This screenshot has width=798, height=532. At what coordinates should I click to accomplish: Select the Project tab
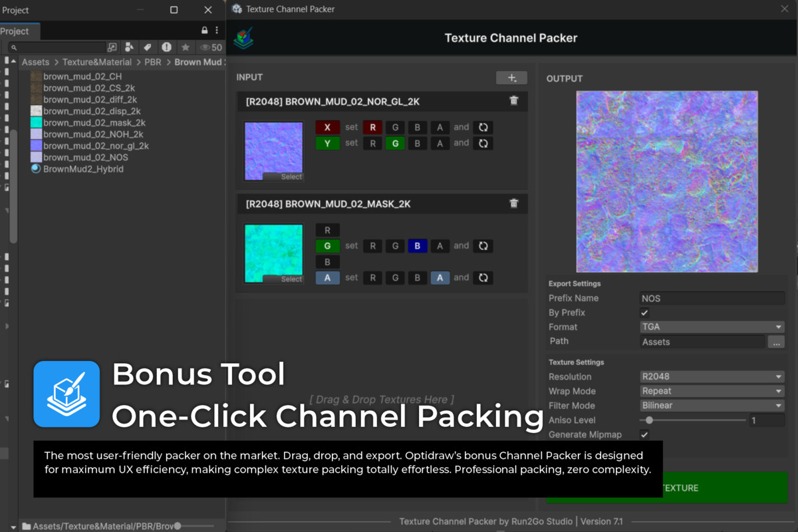[x=19, y=31]
